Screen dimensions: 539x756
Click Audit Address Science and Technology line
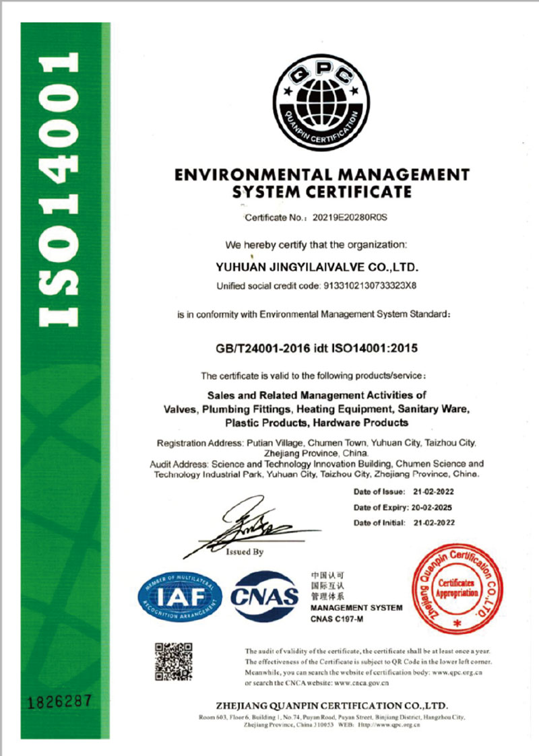(x=317, y=464)
